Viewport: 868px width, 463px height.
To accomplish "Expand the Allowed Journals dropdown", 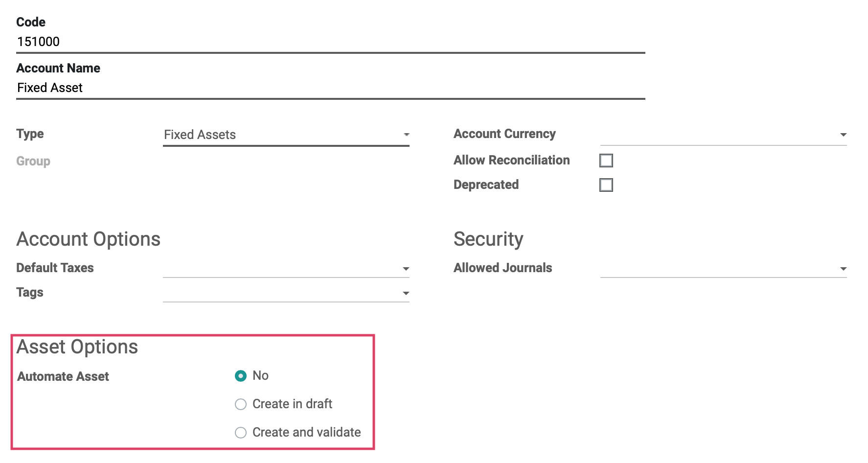I will (724, 268).
